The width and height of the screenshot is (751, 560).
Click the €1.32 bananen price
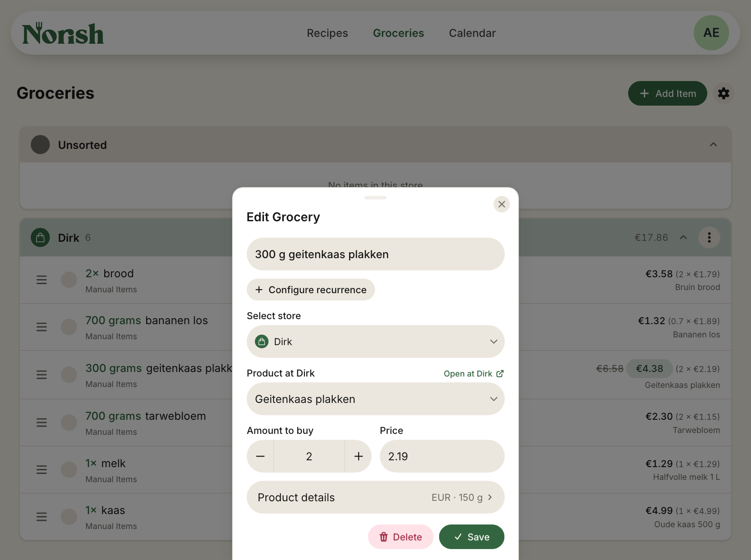(651, 321)
